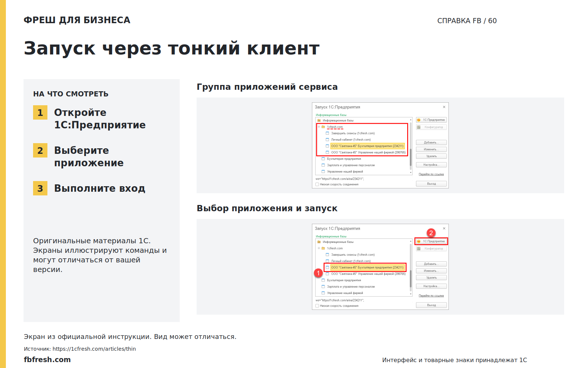The image size is (588, 368).
Task: Follow Перейти по ссылке in Группа приложений сервиса dialog
Action: pos(431,174)
